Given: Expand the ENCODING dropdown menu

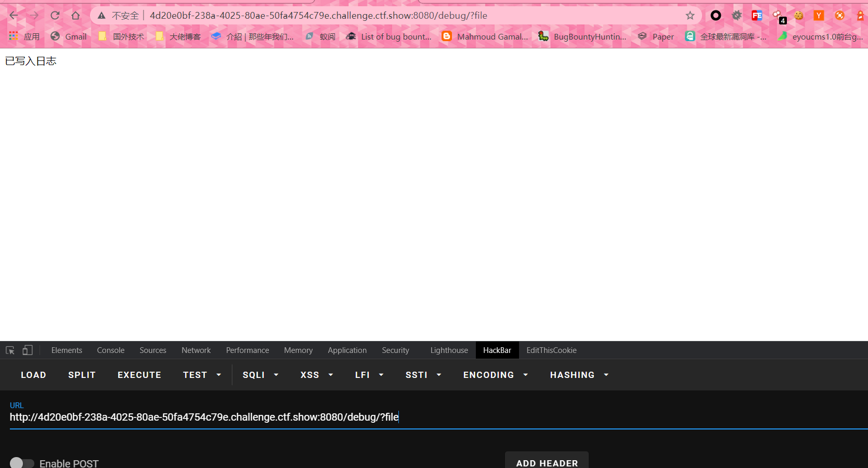Looking at the screenshot, I should (496, 375).
